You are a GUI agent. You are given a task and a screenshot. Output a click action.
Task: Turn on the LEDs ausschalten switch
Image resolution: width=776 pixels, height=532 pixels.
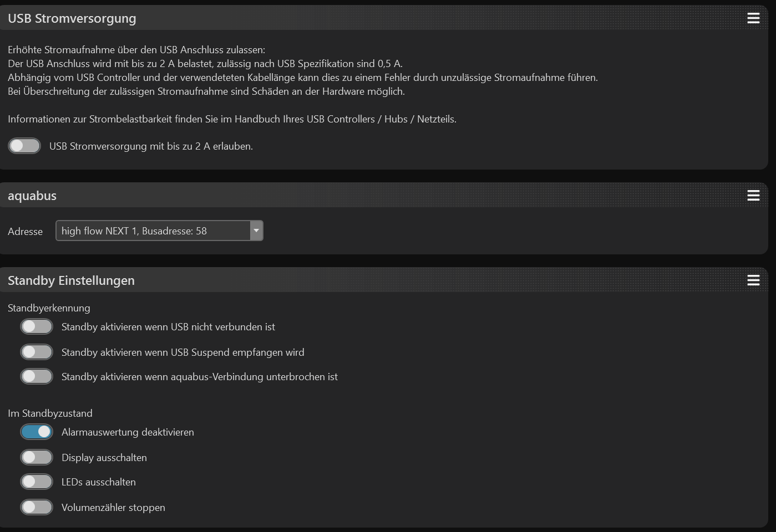(37, 482)
